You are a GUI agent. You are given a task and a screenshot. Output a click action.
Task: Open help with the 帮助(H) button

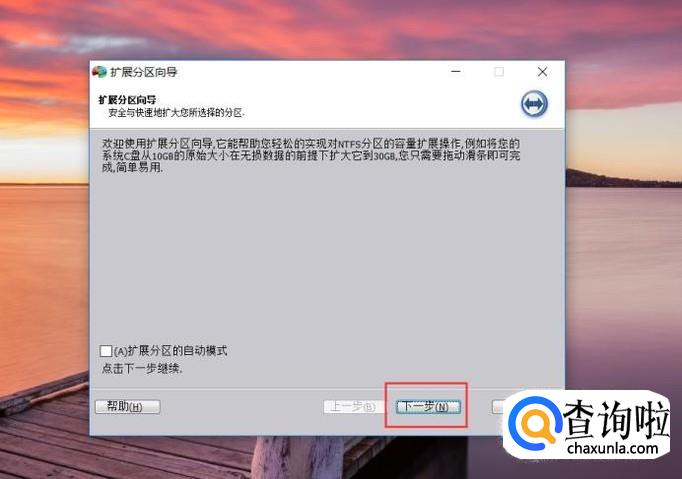(127, 407)
